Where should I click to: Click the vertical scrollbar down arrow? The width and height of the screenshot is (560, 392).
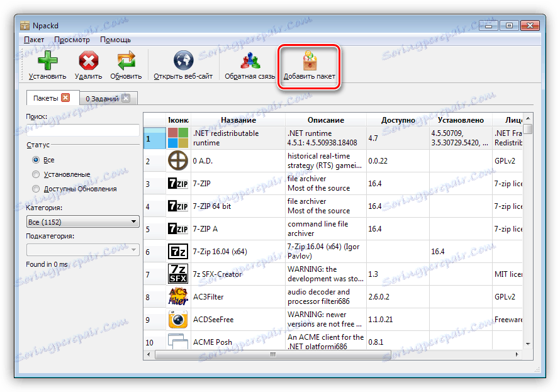[528, 344]
